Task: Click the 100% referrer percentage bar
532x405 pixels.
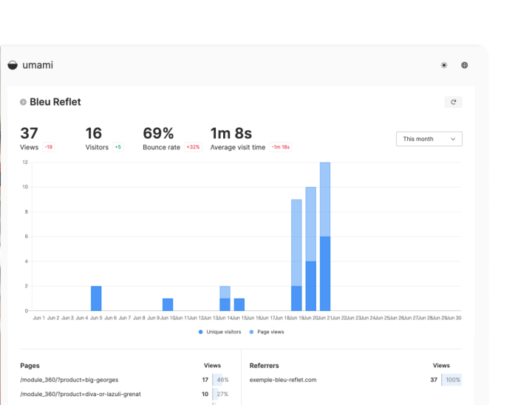Action: 452,380
